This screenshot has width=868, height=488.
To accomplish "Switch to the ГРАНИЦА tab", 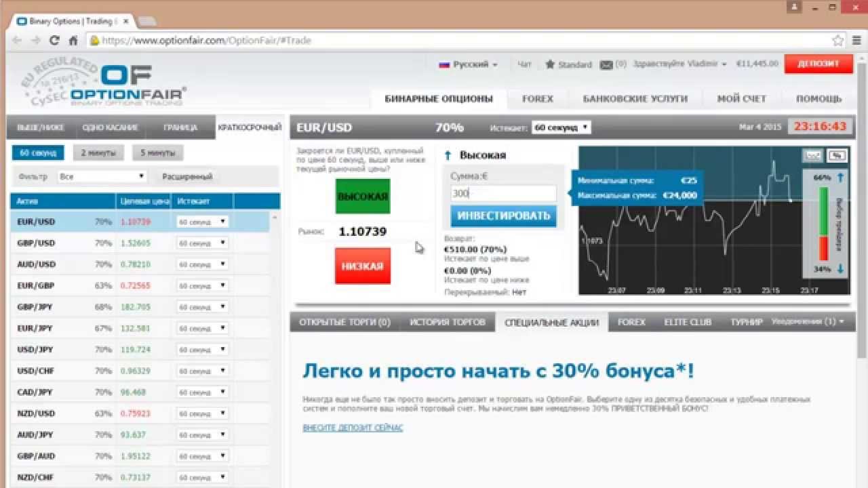I will (x=180, y=127).
